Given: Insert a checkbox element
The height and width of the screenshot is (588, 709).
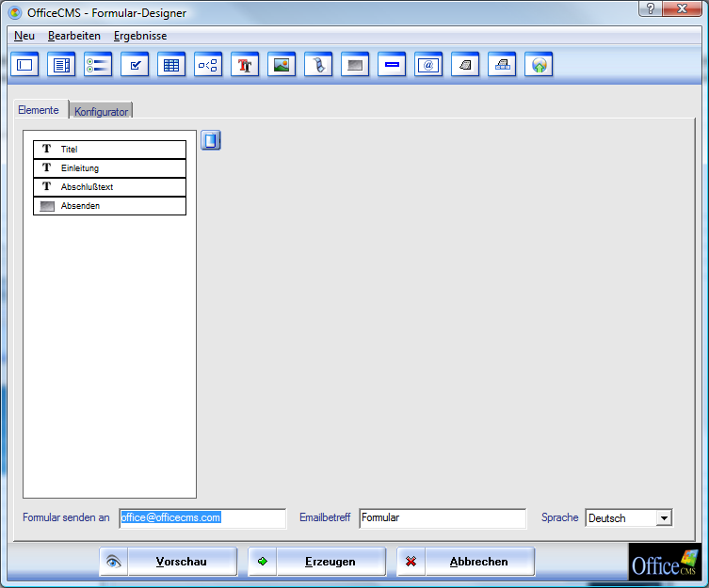Looking at the screenshot, I should [x=135, y=65].
